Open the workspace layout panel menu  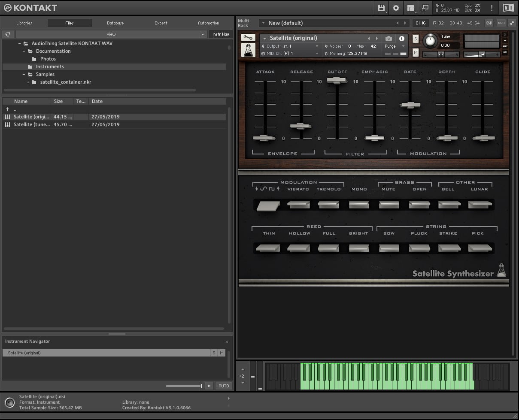pyautogui.click(x=411, y=8)
